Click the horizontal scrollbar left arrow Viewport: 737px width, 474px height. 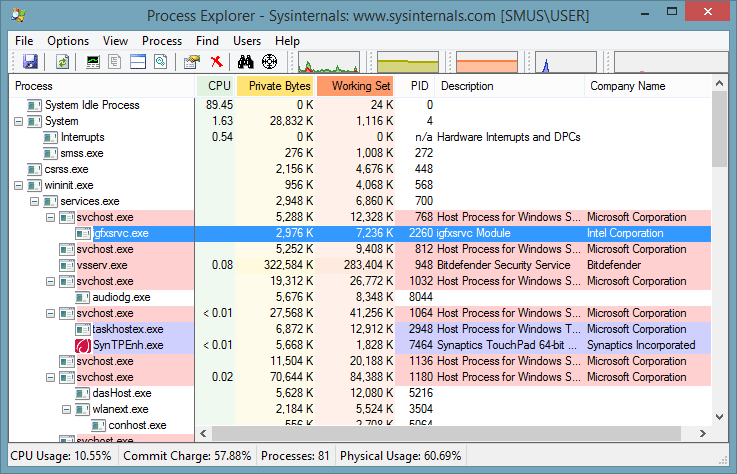pyautogui.click(x=204, y=433)
